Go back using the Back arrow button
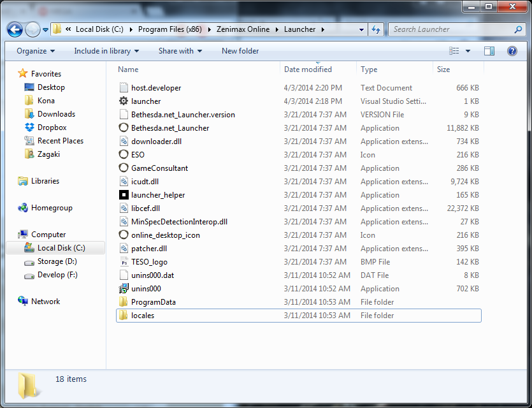 coord(15,29)
